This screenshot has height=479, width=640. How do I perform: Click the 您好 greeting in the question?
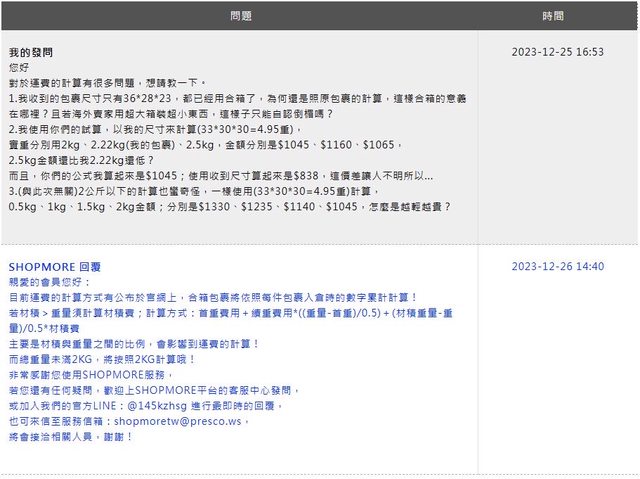pyautogui.click(x=19, y=67)
